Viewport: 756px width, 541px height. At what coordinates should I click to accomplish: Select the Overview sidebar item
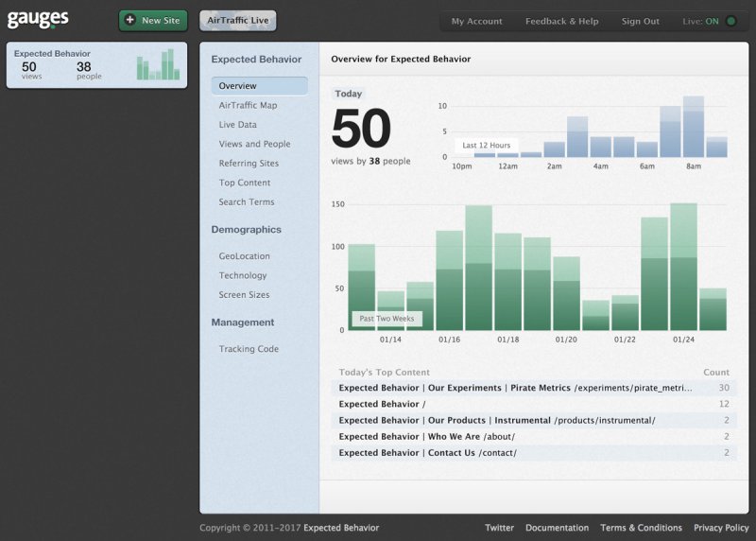click(259, 86)
